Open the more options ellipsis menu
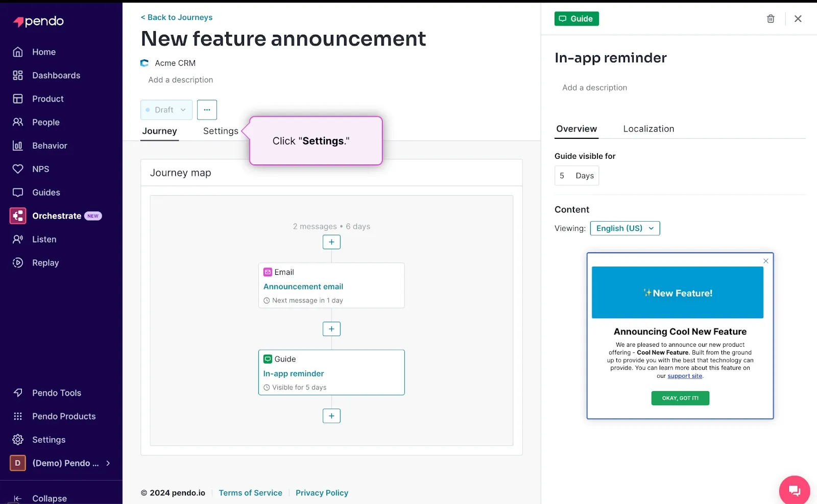Screen dimensions: 817x504 coord(207,110)
